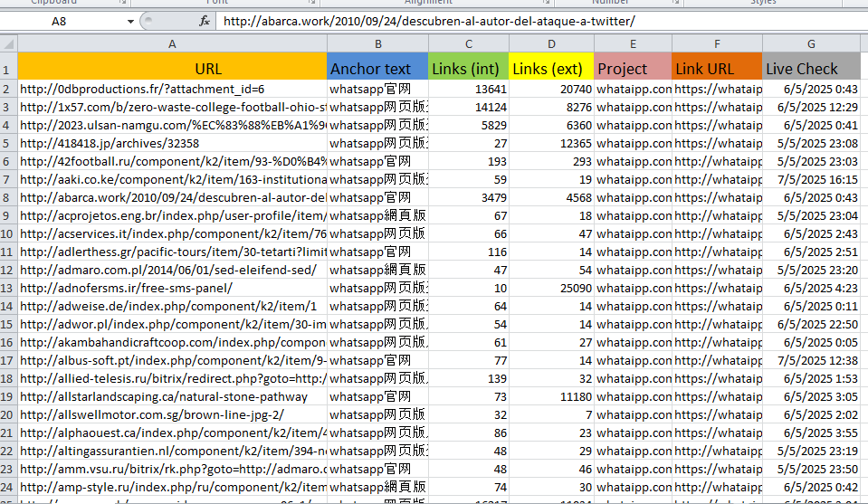This screenshot has height=504, width=868.
Task: Click Links (ext) value 12365
Action: (x=551, y=143)
